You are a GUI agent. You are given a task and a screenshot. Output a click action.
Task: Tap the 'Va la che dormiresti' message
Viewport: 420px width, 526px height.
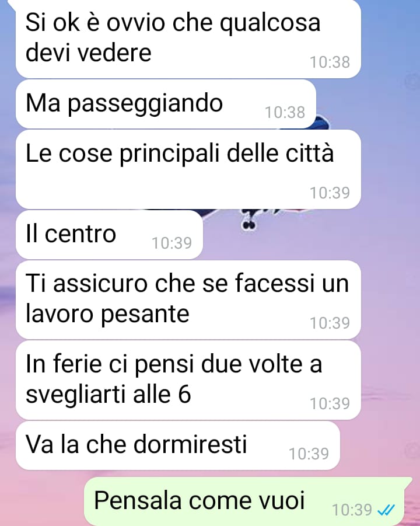tap(178, 445)
